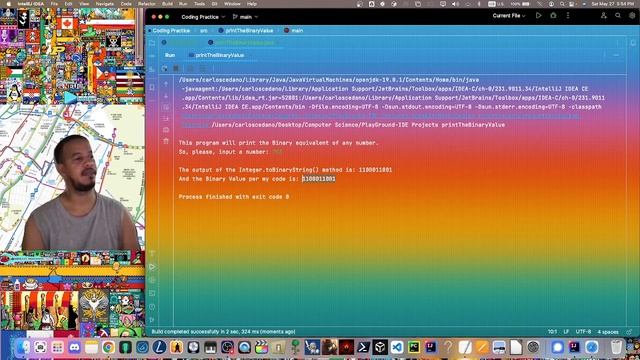Expand the Coding Practice project dropdown
Screen dimensions: 640x360
(203, 17)
